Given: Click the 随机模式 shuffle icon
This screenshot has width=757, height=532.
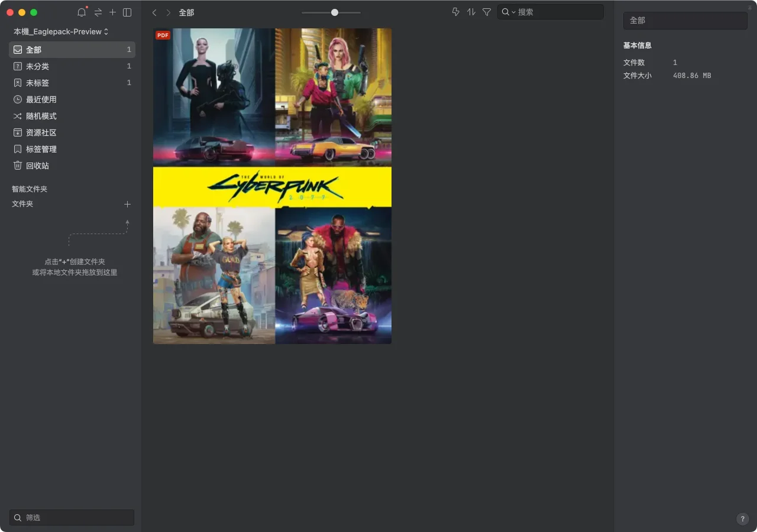Looking at the screenshot, I should pos(18,116).
